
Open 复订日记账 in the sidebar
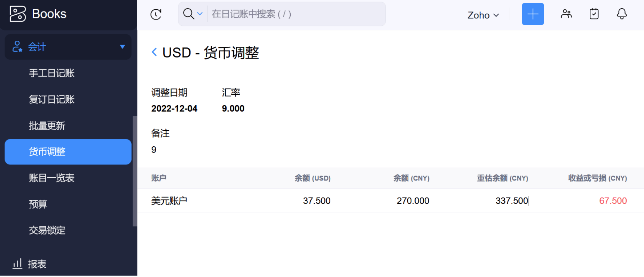[x=52, y=99]
